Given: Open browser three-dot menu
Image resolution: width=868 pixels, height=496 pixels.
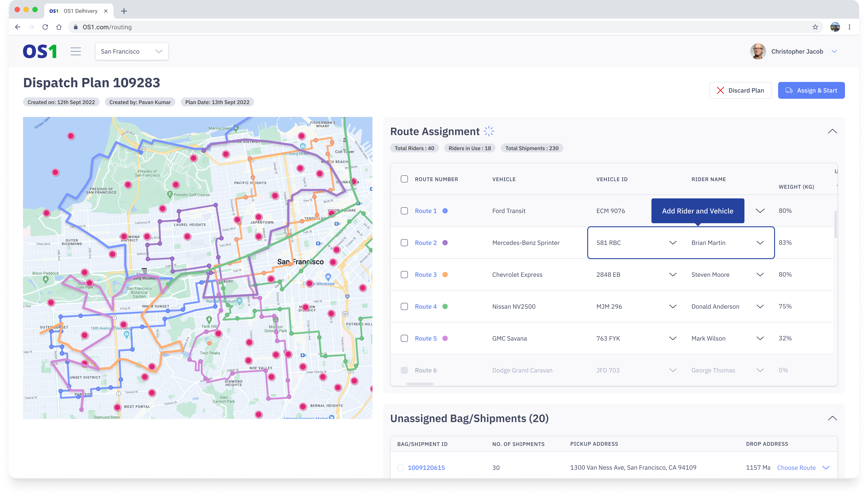Looking at the screenshot, I should pyautogui.click(x=849, y=27).
